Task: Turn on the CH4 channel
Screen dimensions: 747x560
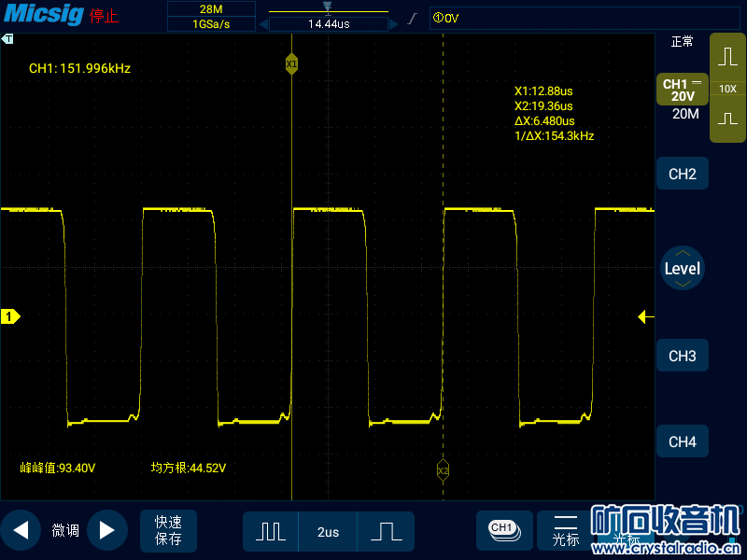Action: click(683, 441)
